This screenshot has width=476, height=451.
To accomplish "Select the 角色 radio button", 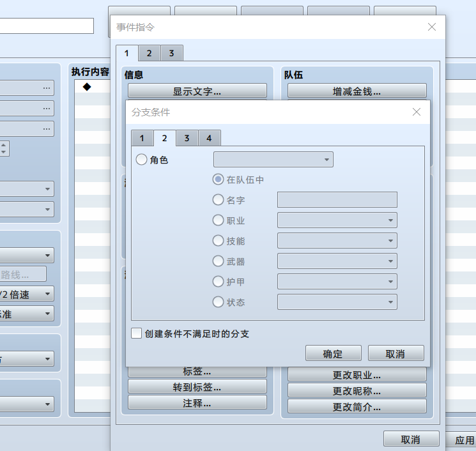I will 141,160.
